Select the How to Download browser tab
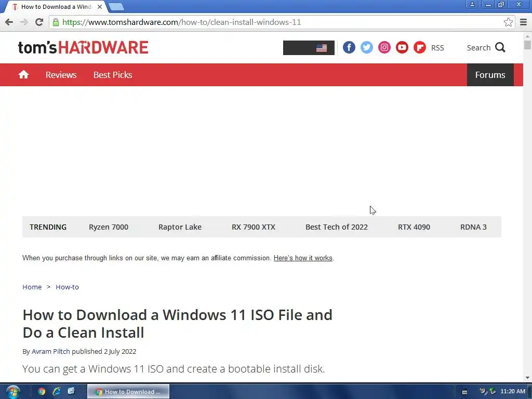Viewport: 532px width, 399px height. (x=56, y=7)
